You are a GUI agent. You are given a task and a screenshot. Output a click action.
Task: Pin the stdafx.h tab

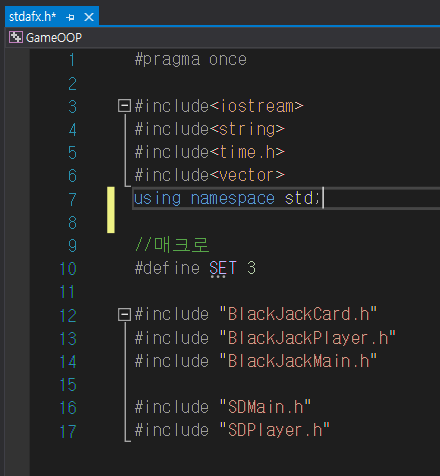[70, 17]
